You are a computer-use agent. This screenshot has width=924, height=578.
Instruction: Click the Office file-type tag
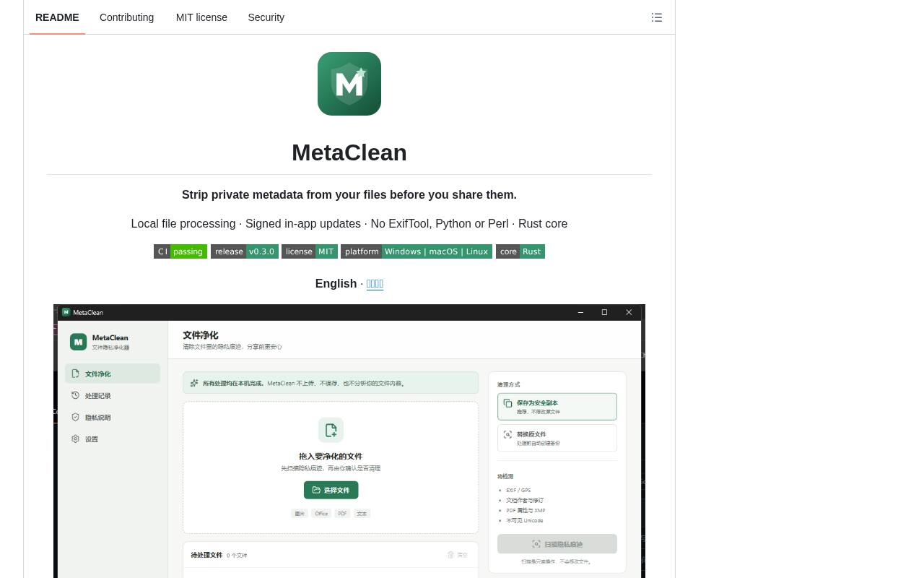[x=321, y=514]
